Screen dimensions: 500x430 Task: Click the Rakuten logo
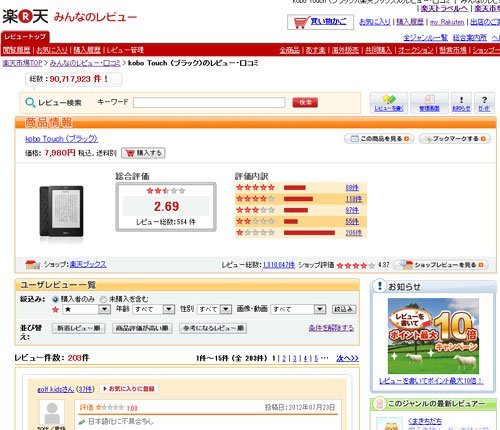click(x=25, y=16)
